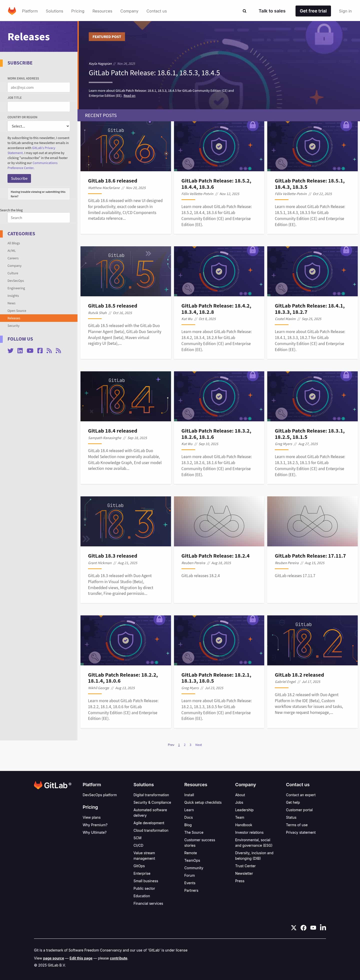Expand the Country or Region select

click(x=39, y=126)
